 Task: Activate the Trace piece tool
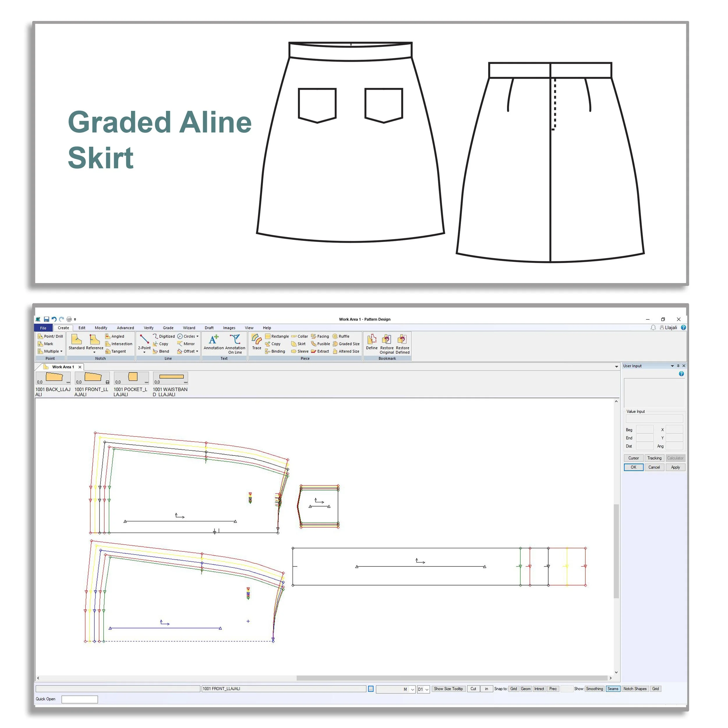pos(257,342)
